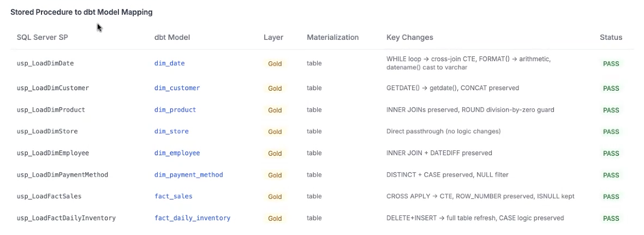
Task: Open the fact_daily_inventory model link
Action: point(192,218)
